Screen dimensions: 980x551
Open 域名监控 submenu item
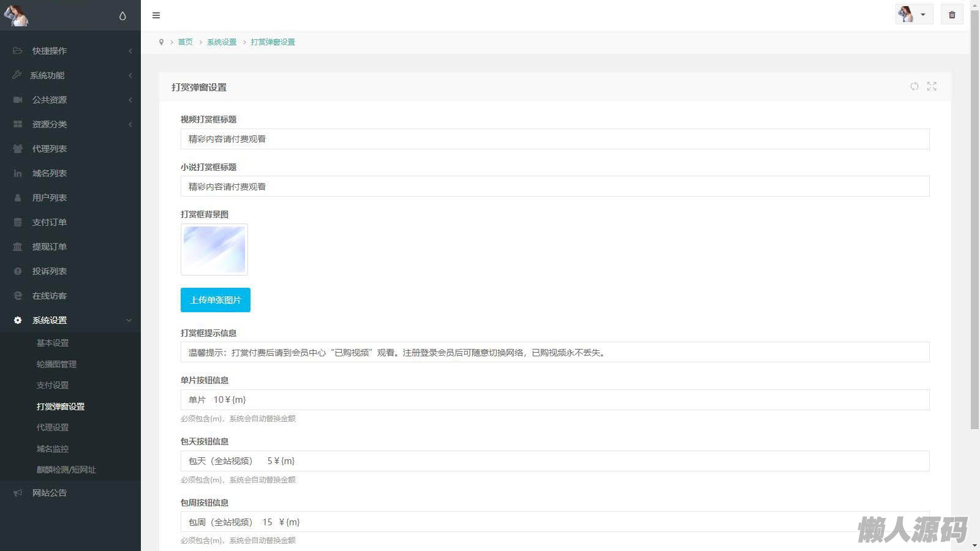pyautogui.click(x=53, y=449)
